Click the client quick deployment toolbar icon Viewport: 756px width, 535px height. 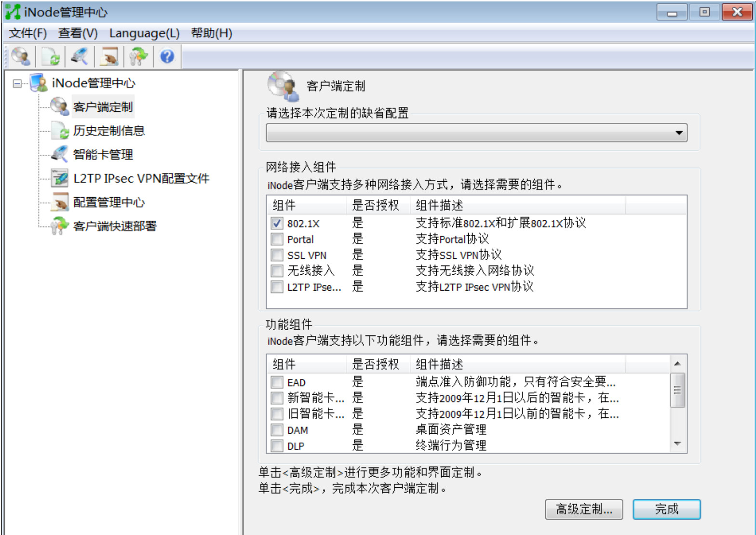pos(138,56)
